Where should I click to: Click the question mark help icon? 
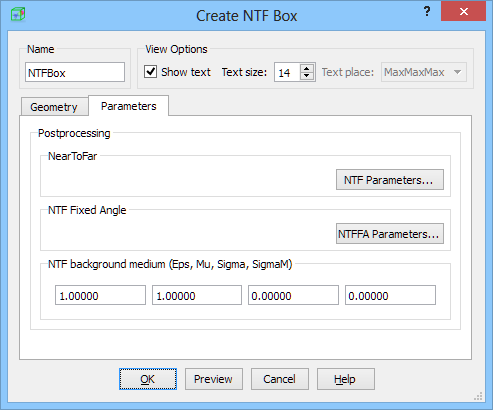coord(427,12)
